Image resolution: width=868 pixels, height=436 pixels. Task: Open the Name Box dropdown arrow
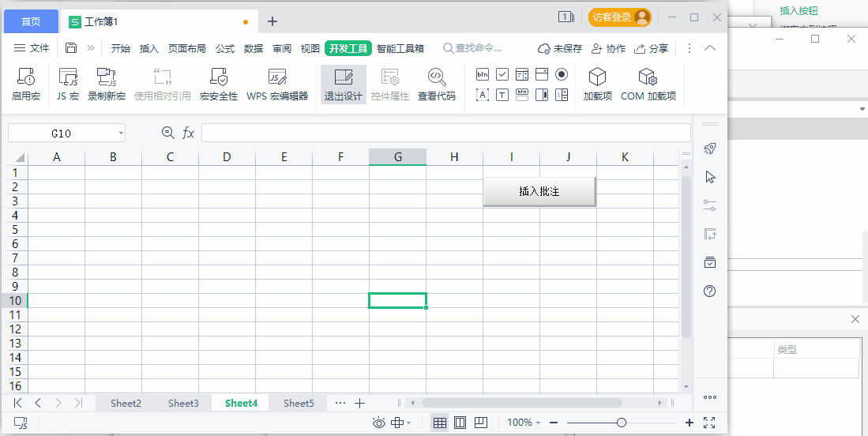tap(121, 133)
